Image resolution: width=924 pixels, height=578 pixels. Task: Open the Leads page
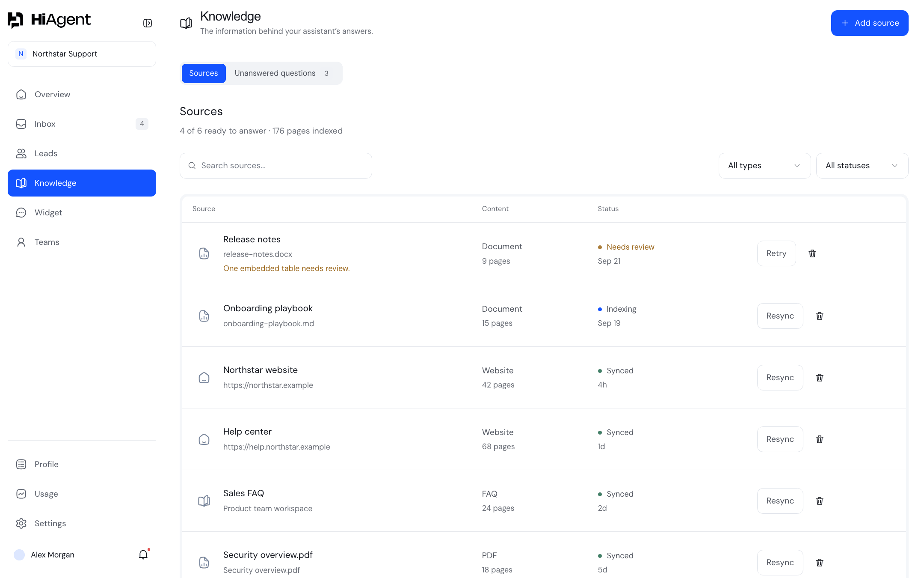[82, 153]
